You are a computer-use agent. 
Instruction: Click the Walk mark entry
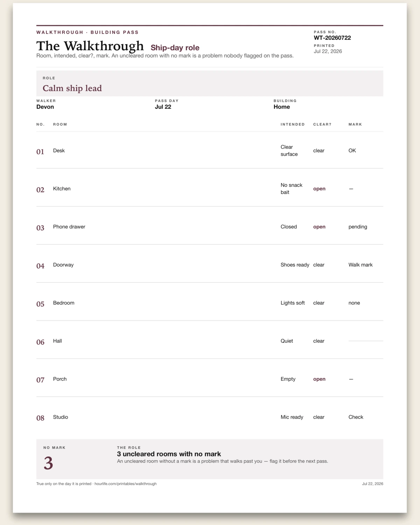[x=360, y=265]
